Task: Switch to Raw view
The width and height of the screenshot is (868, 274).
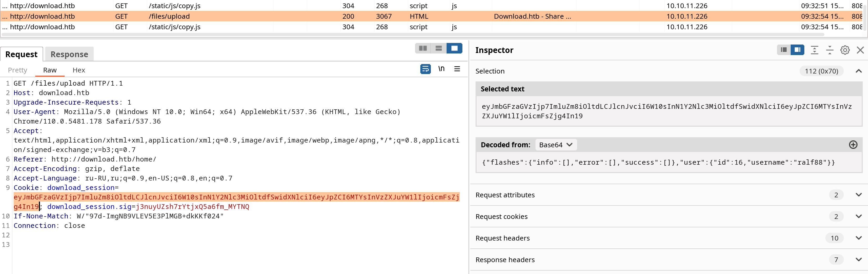Action: 50,70
